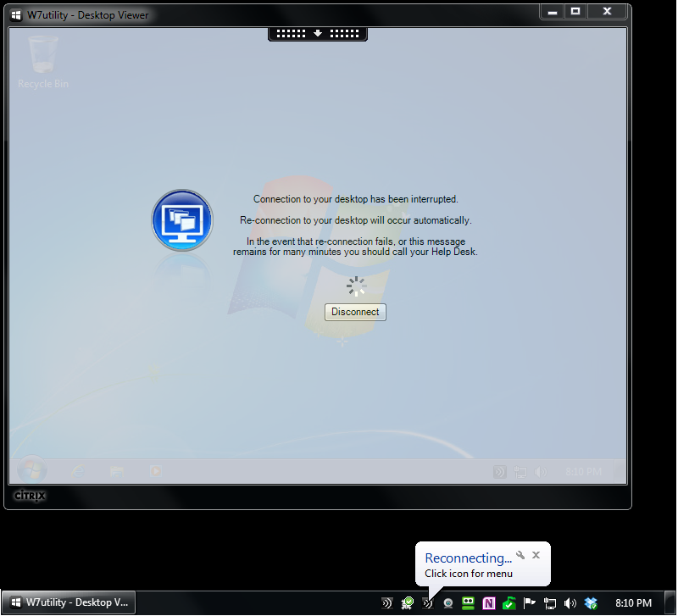The image size is (678, 616).
Task: Click the green robot face tray icon
Action: (469, 603)
